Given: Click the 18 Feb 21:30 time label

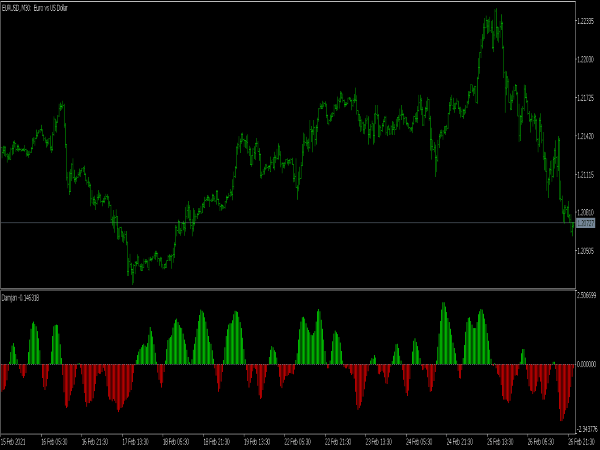Looking at the screenshot, I should [217, 442].
